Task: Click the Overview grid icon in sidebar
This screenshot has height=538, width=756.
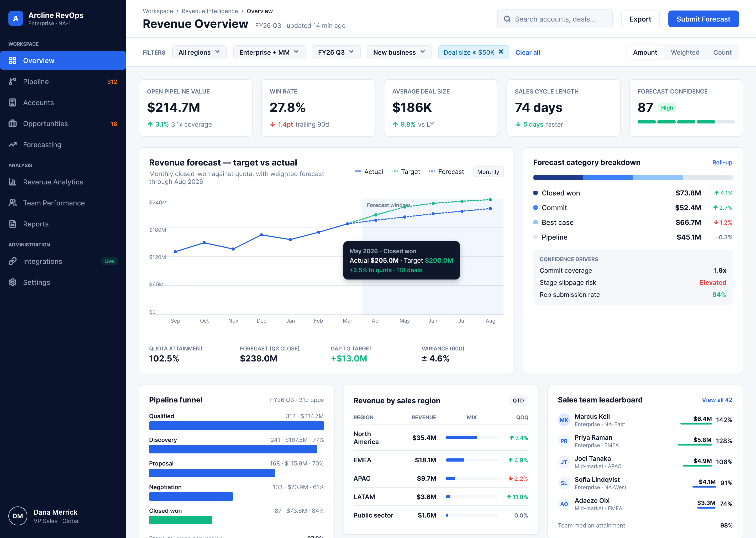Action: tap(13, 60)
